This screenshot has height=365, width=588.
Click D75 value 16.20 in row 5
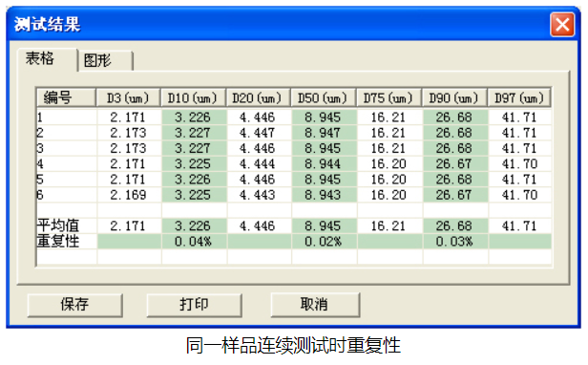pos(388,180)
